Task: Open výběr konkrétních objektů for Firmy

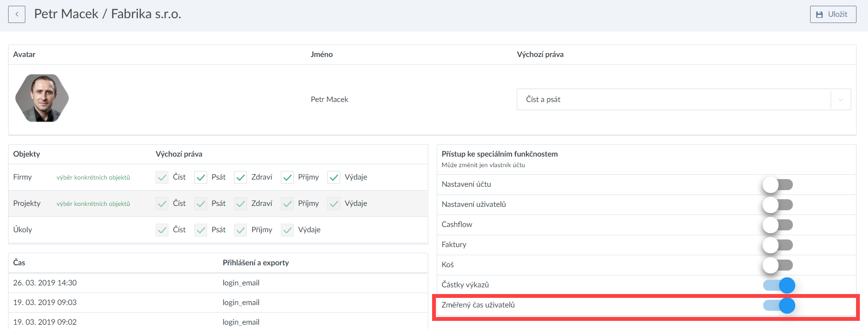Action: point(93,178)
